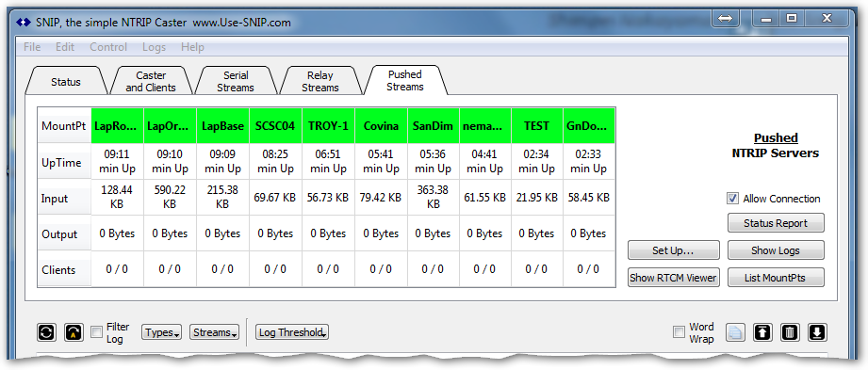Viewport: 868px width, 370px height.
Task: Select the LapBase mount point header
Action: point(222,126)
